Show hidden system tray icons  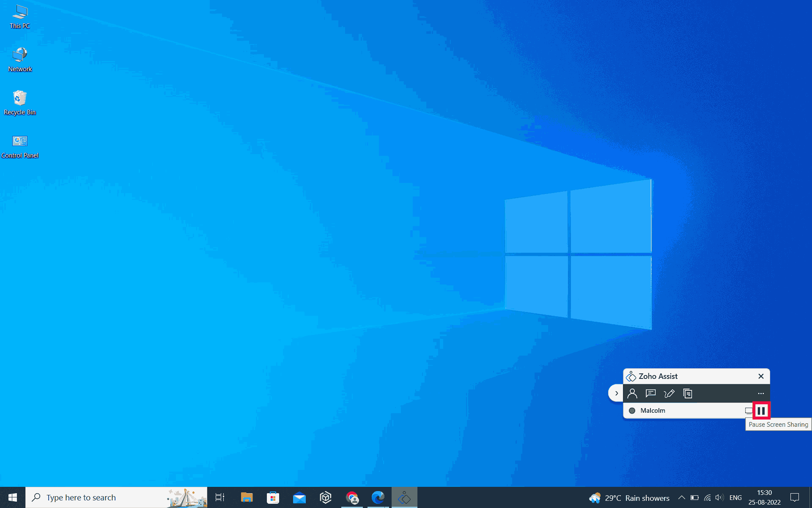681,498
